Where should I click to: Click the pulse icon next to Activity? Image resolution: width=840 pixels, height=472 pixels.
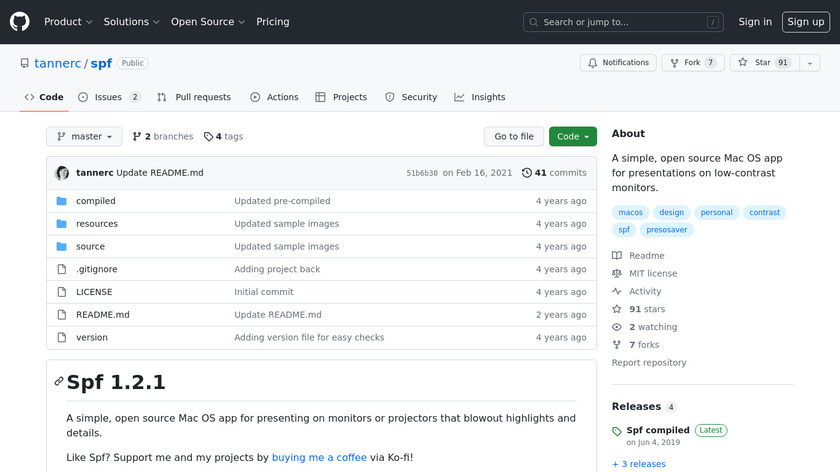pos(617,291)
